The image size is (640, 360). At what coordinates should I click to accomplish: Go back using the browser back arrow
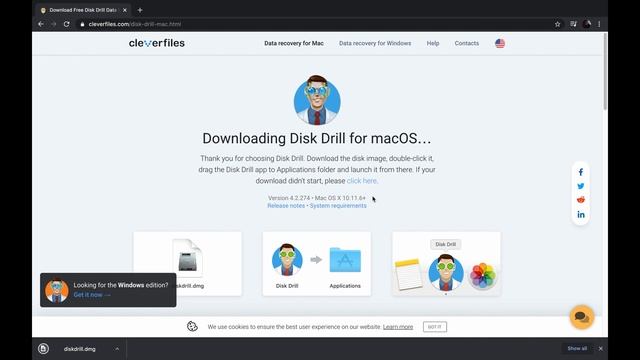point(41,24)
